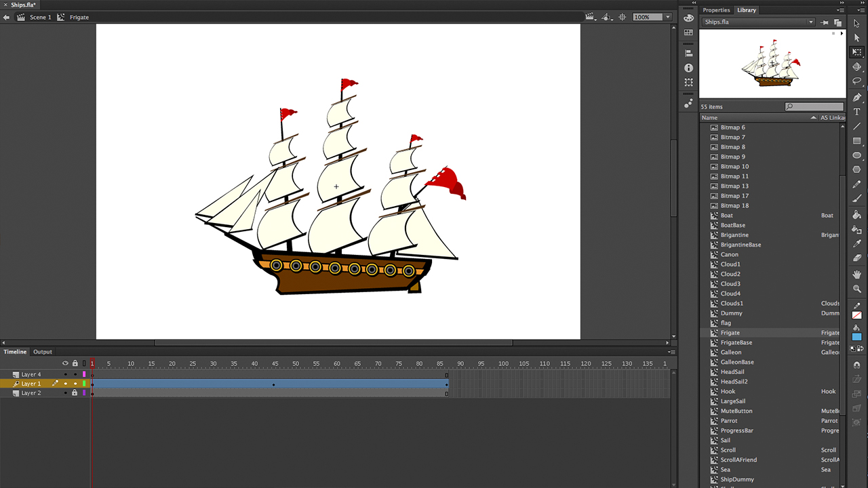Toggle outline mode for Layer 1
Image resolution: width=868 pixels, height=488 pixels.
click(x=84, y=384)
